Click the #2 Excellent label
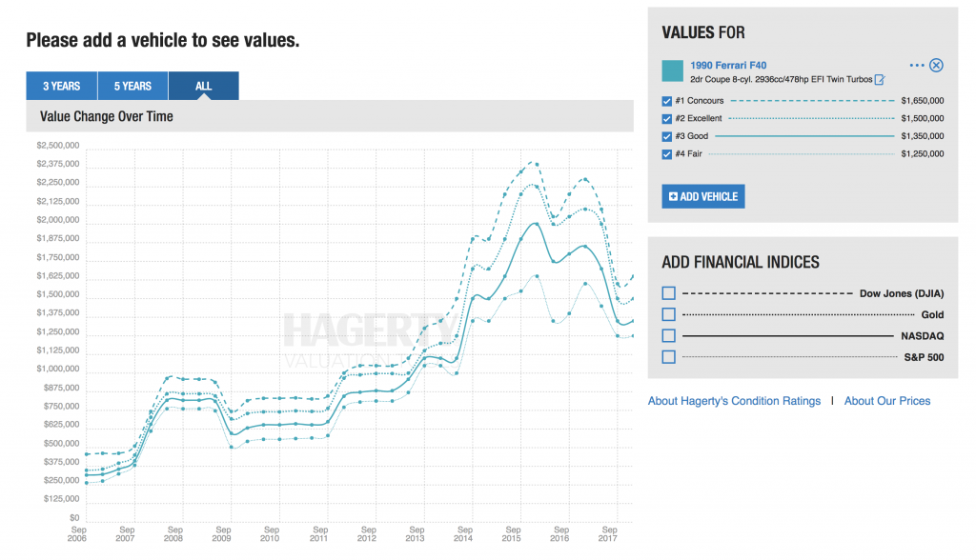Screen dimensions: 976x560 pos(699,118)
